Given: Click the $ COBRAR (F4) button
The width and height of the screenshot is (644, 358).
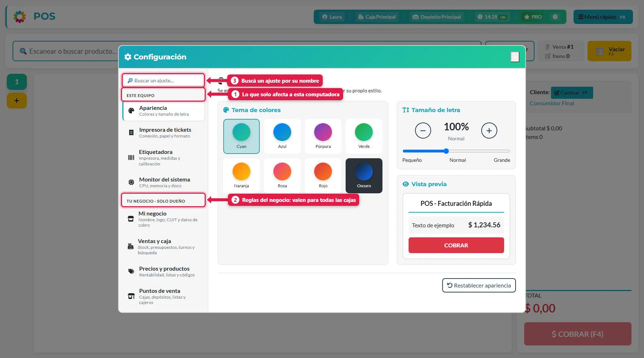Looking at the screenshot, I should 577,334.
